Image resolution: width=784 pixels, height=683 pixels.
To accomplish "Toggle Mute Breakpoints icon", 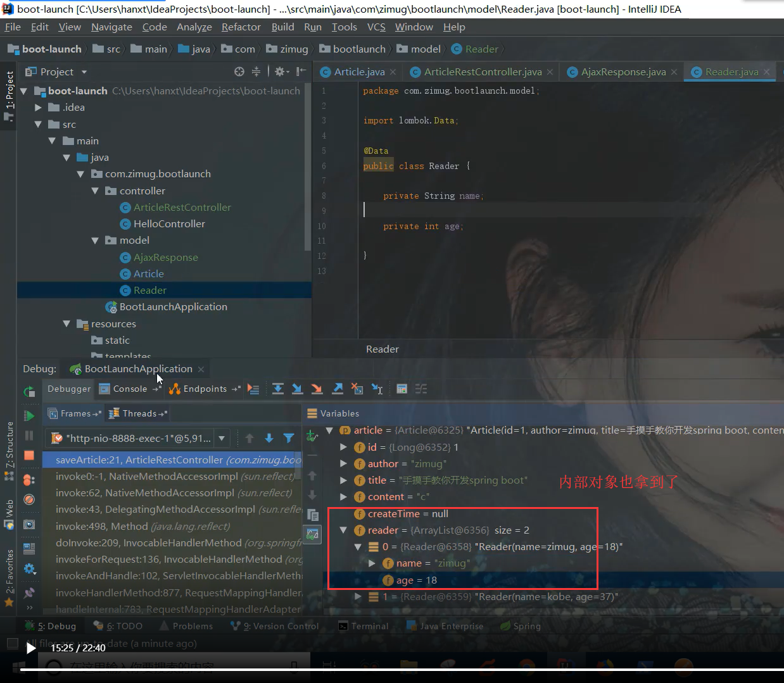I will point(29,499).
